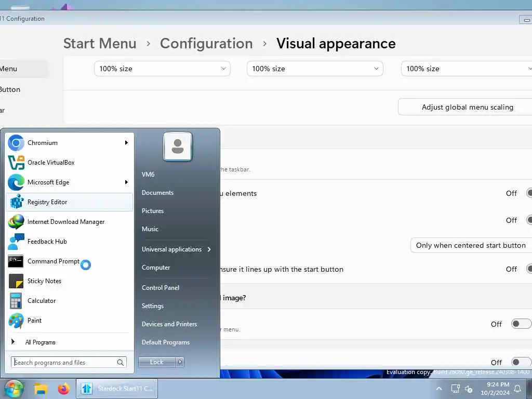The width and height of the screenshot is (532, 399).
Task: Expand Universal applications submenu
Action: pyautogui.click(x=176, y=249)
